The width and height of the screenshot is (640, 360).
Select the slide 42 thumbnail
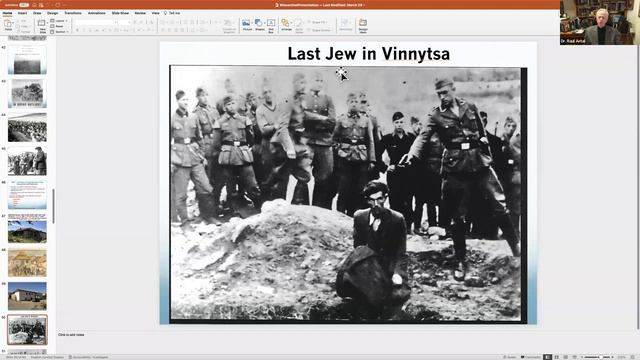[27, 60]
